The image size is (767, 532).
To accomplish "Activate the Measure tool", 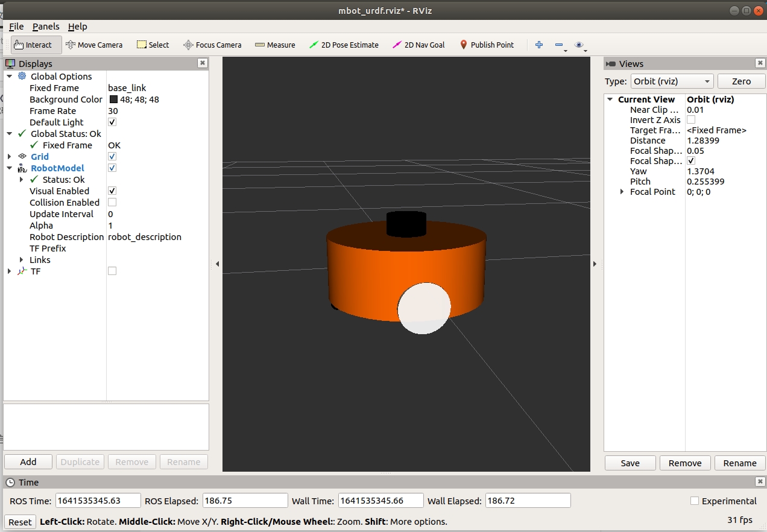I will point(275,45).
